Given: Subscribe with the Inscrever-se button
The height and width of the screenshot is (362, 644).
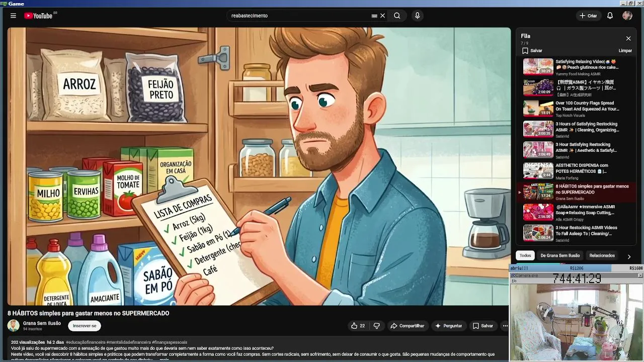Looking at the screenshot, I should pyautogui.click(x=85, y=326).
